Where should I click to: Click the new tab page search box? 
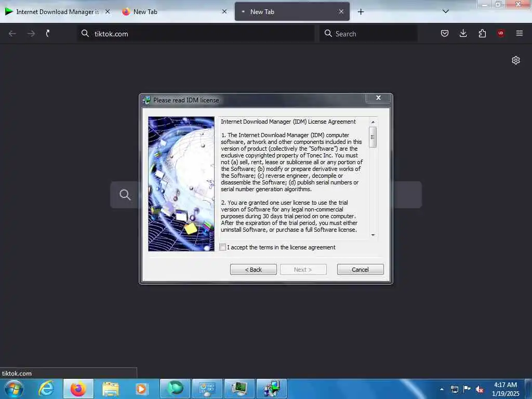coord(266,195)
